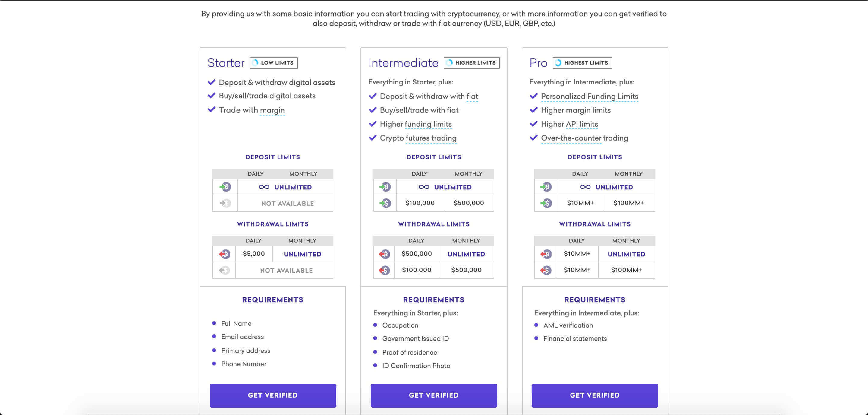This screenshot has width=868, height=415.
Task: Click Personalized Funding Limits link in Pro
Action: point(589,97)
